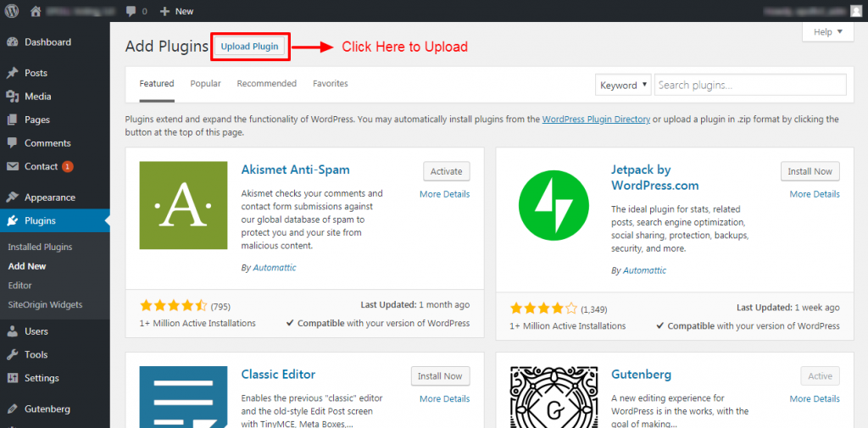Install the Classic Editor plugin now

point(441,376)
